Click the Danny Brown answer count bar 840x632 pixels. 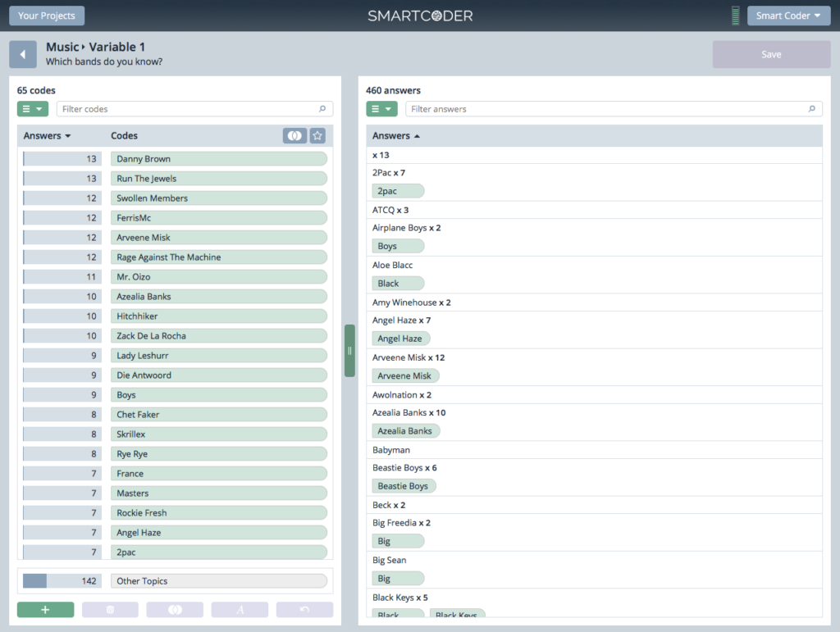coord(62,158)
